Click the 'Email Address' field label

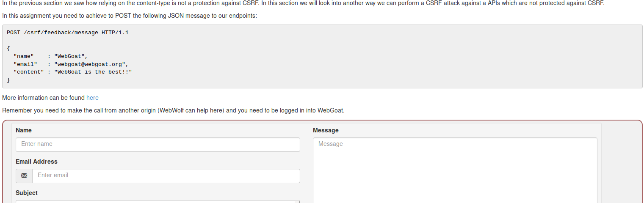pos(36,162)
